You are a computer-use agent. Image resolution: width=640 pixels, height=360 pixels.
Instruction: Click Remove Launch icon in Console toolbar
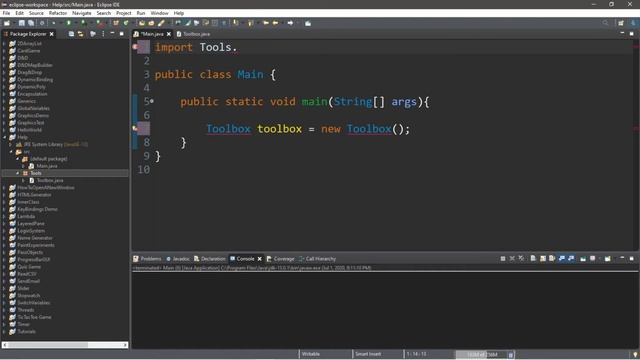(x=512, y=258)
